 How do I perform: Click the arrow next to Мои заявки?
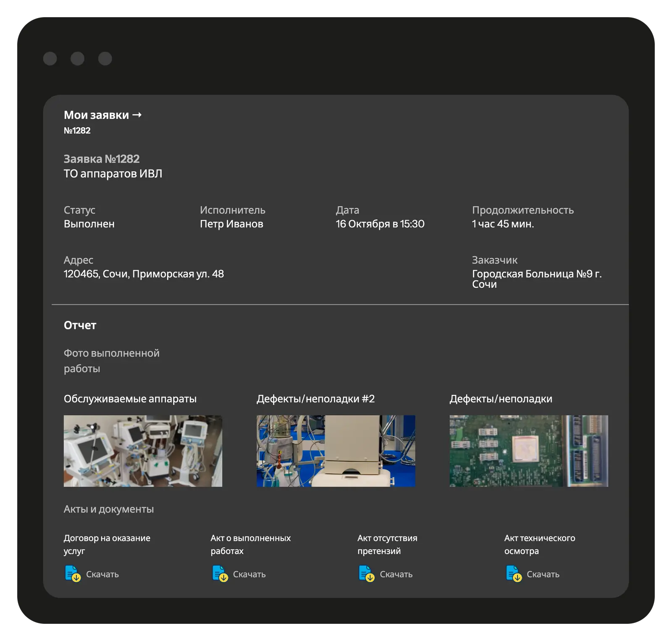(x=137, y=115)
